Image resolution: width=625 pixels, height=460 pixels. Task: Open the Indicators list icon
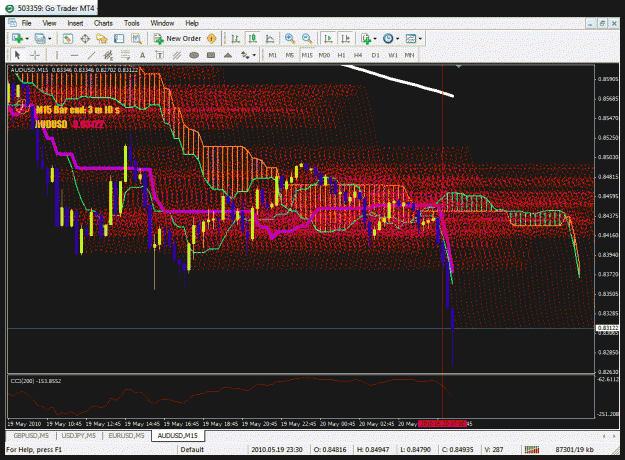pos(366,39)
